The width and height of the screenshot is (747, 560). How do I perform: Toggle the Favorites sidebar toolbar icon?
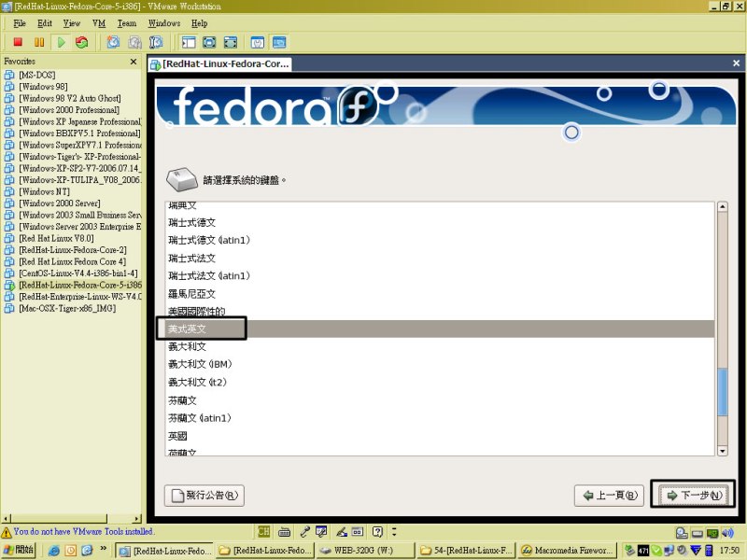click(189, 42)
